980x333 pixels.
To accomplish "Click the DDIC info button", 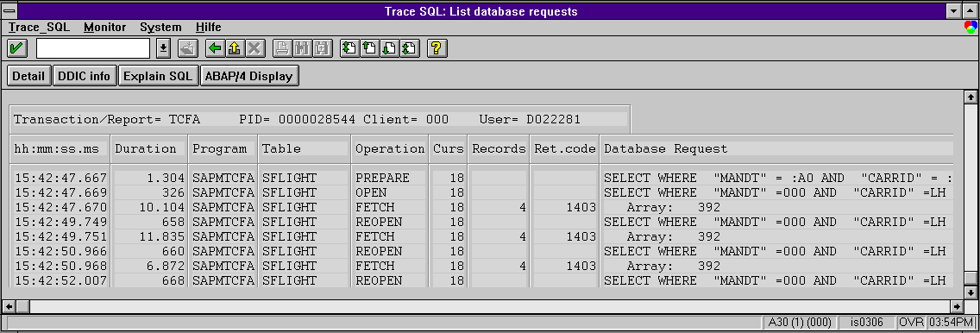I will [85, 76].
